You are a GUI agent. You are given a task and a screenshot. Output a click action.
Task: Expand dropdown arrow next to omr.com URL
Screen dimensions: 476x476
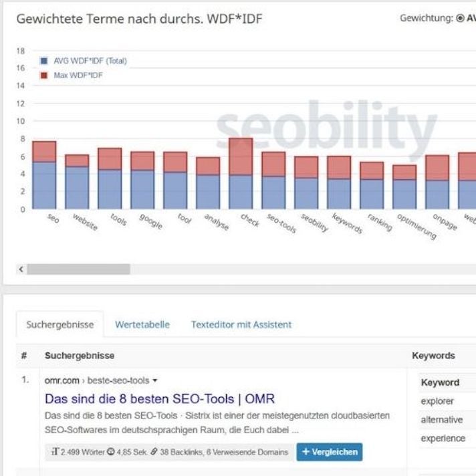pos(155,381)
